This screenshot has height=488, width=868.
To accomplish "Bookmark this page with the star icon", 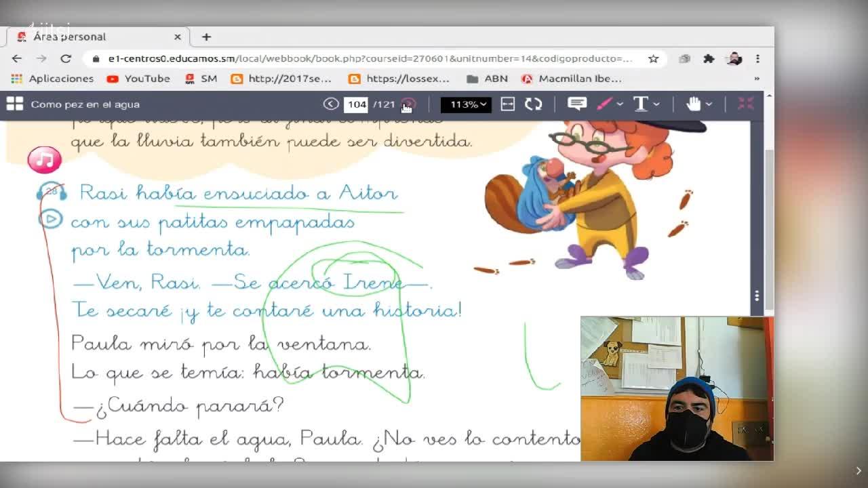I will [653, 59].
